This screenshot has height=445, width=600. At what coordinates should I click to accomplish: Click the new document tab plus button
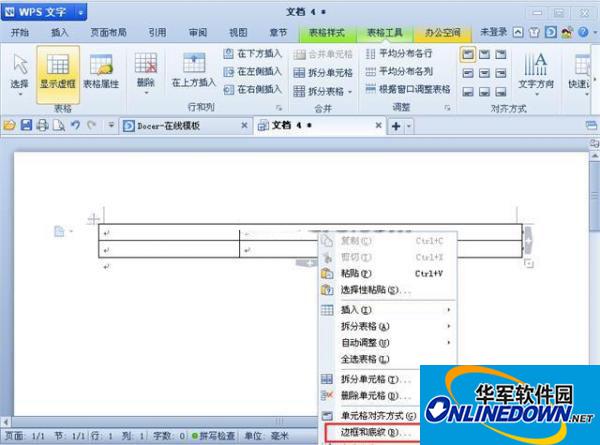click(396, 126)
